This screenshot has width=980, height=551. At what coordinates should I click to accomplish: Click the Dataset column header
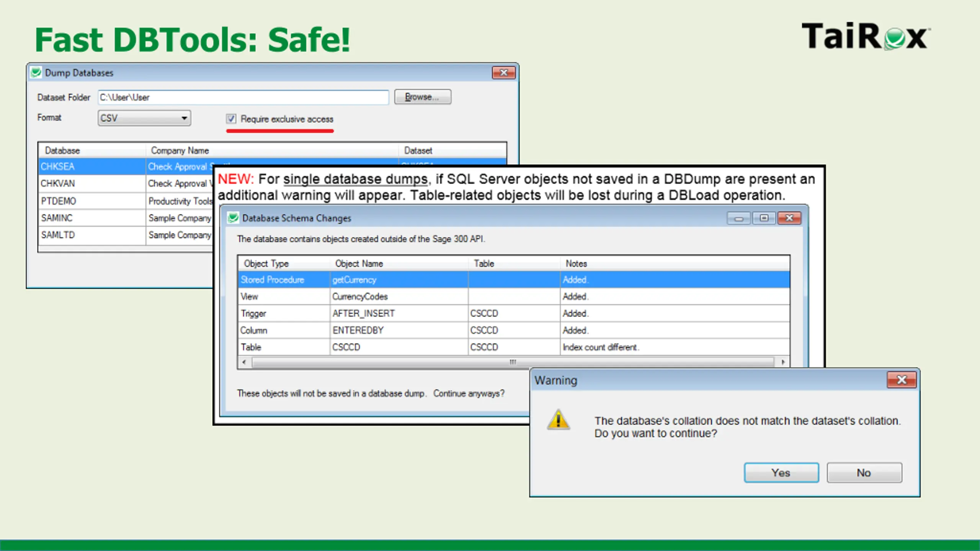click(452, 151)
